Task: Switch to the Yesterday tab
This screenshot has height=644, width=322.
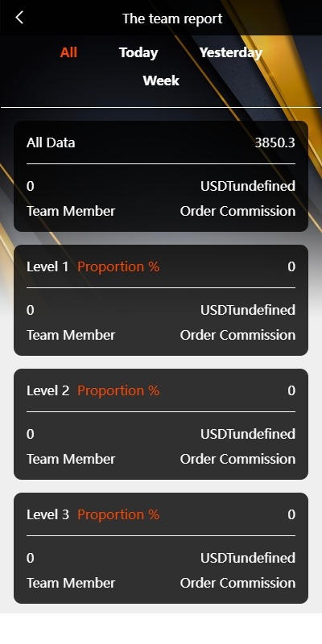Action: [x=231, y=52]
